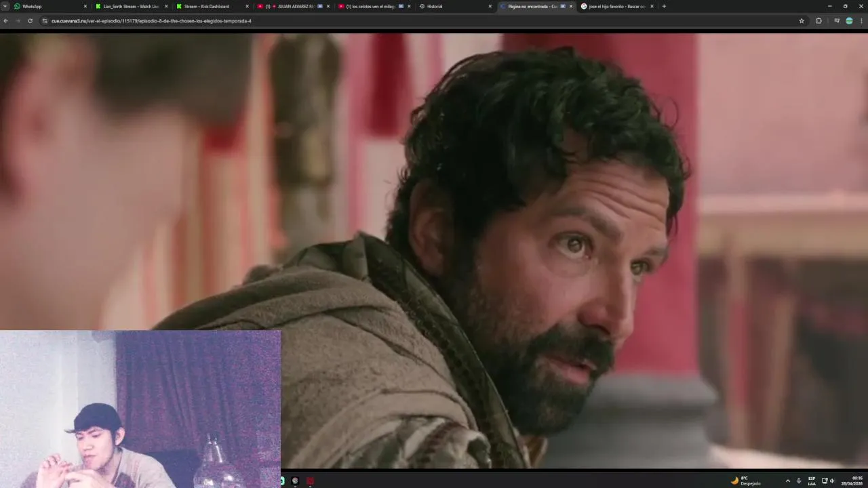
Task: Open the Stream - Kick Dashboard tab
Action: [211, 6]
